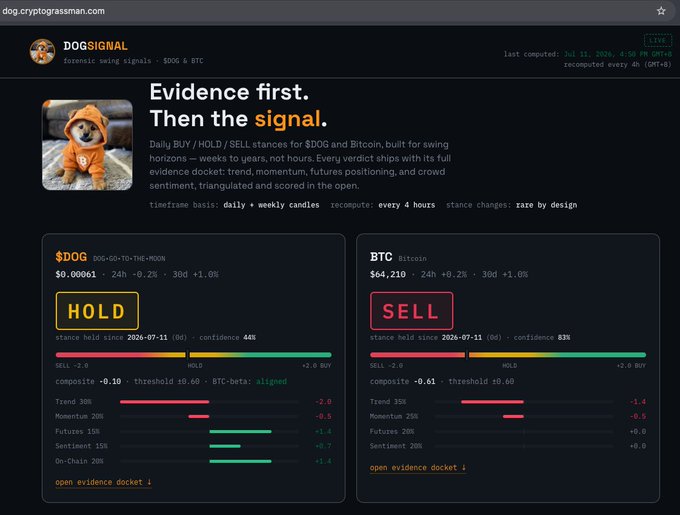Image resolution: width=680 pixels, height=515 pixels.
Task: Click the $DOG Trend score -2.0
Action: [323, 402]
